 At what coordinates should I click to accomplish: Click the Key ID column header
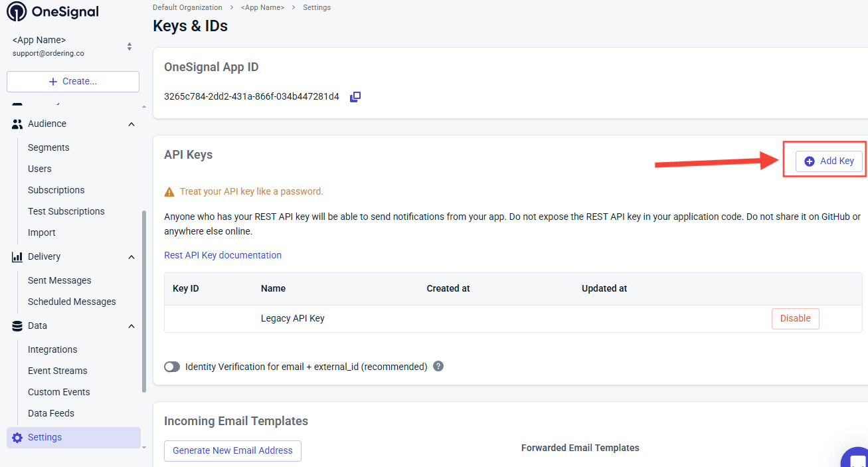[186, 288]
